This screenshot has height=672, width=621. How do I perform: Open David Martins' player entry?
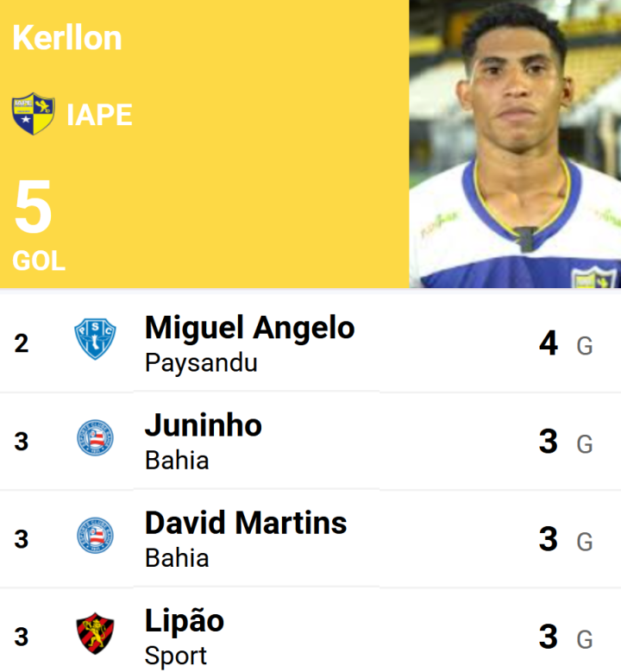[246, 523]
